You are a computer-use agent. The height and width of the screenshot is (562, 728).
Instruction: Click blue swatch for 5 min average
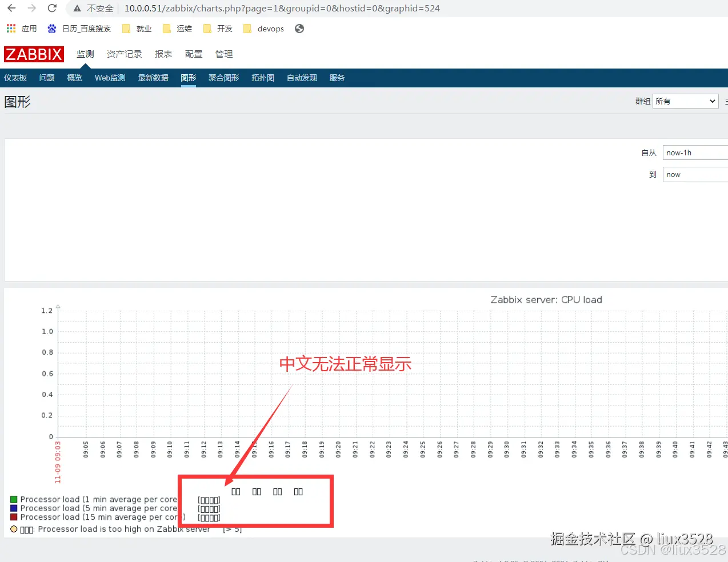click(14, 508)
